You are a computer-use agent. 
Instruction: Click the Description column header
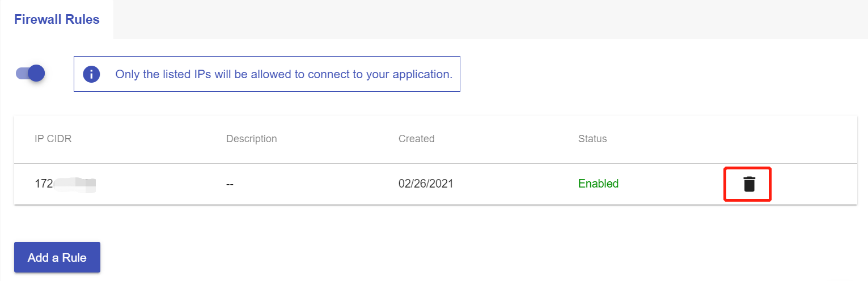[251, 139]
